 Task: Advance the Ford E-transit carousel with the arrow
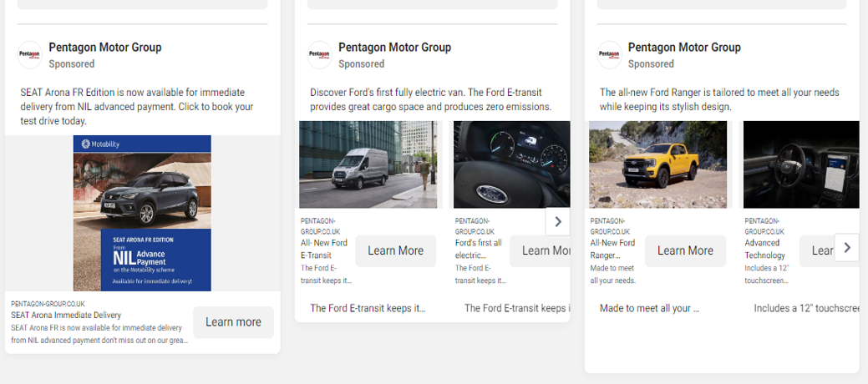(557, 221)
